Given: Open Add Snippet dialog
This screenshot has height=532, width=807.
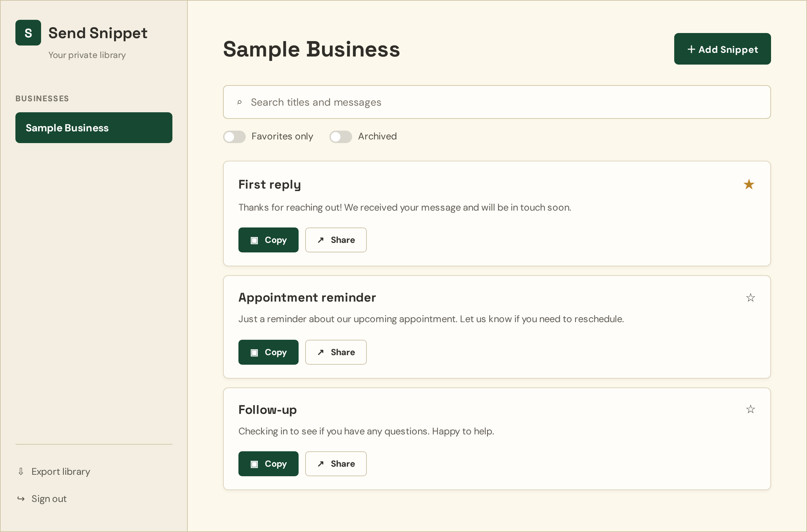Looking at the screenshot, I should pyautogui.click(x=722, y=49).
